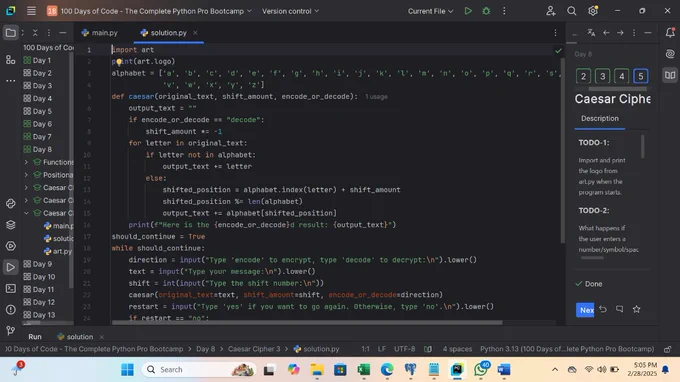The height and width of the screenshot is (382, 680).
Task: Select task step 5
Action: tap(641, 76)
